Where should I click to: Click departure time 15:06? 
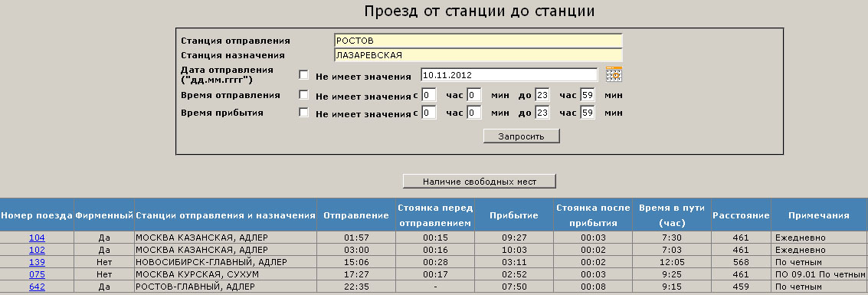(x=356, y=262)
